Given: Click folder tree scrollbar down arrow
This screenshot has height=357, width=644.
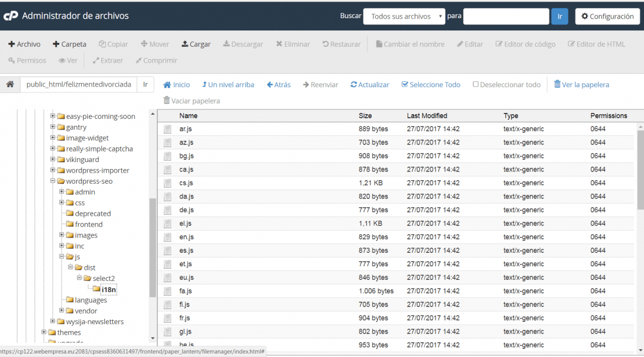Looking at the screenshot, I should click(153, 338).
